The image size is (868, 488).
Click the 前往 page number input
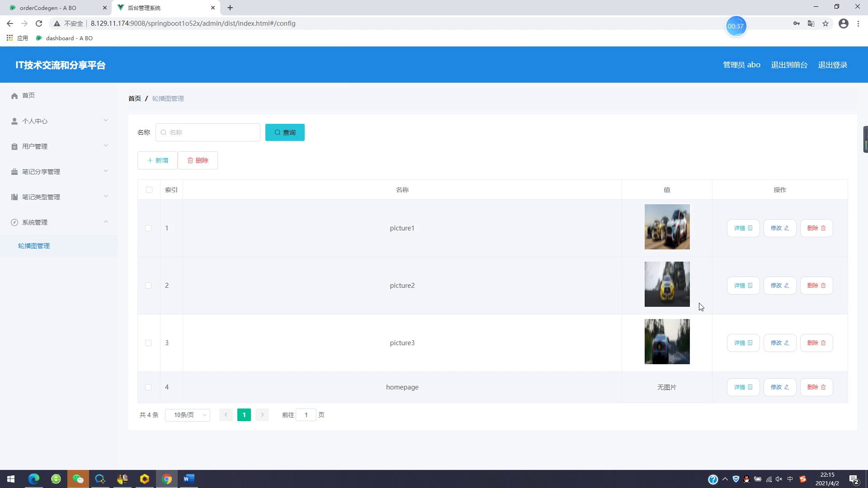click(x=306, y=415)
